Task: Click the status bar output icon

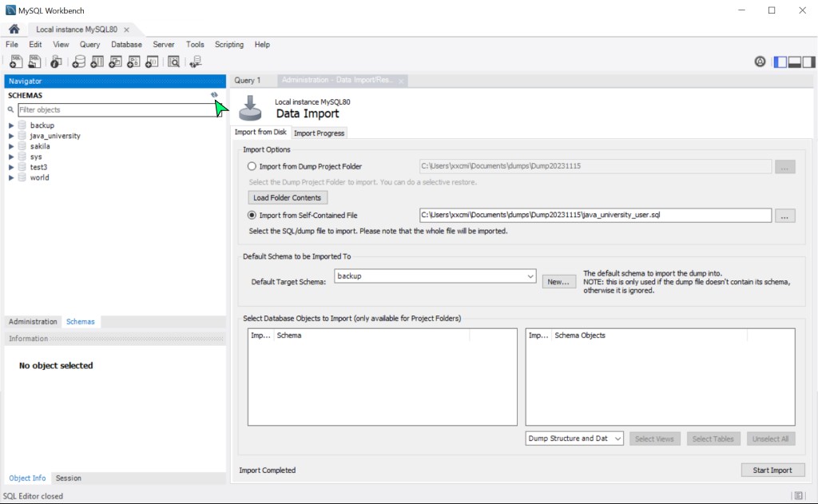Action: (x=798, y=496)
